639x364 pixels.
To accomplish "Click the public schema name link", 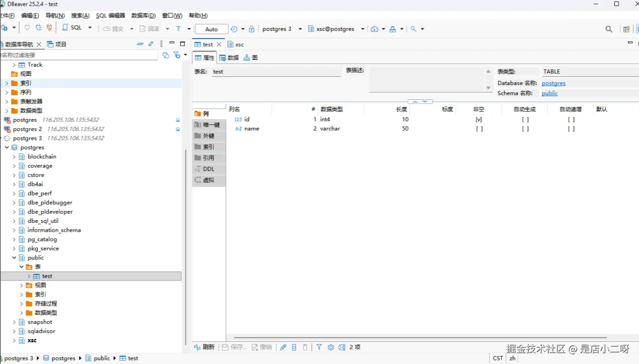I will (x=549, y=93).
